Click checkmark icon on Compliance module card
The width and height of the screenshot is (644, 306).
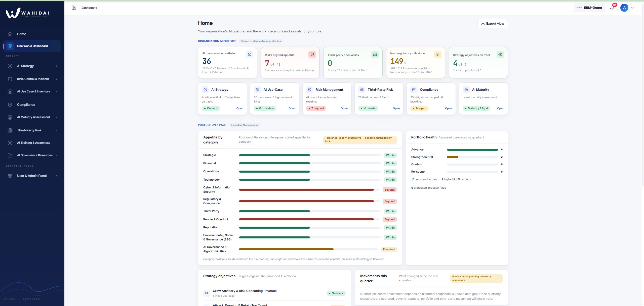pos(414,90)
